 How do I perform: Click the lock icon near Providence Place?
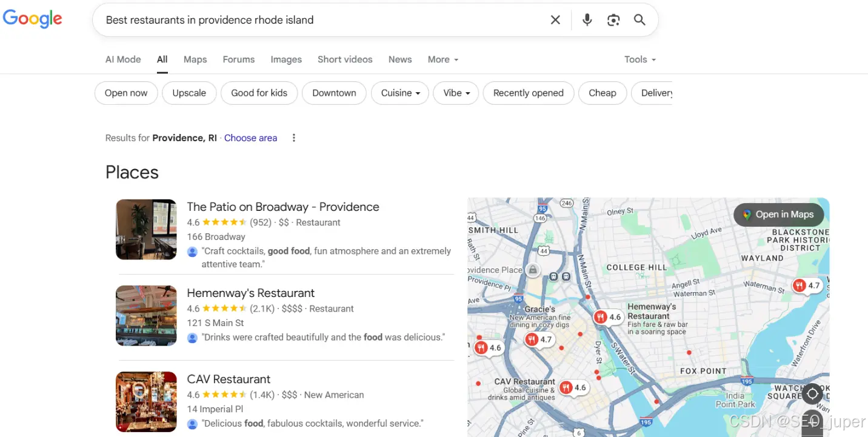coord(533,270)
